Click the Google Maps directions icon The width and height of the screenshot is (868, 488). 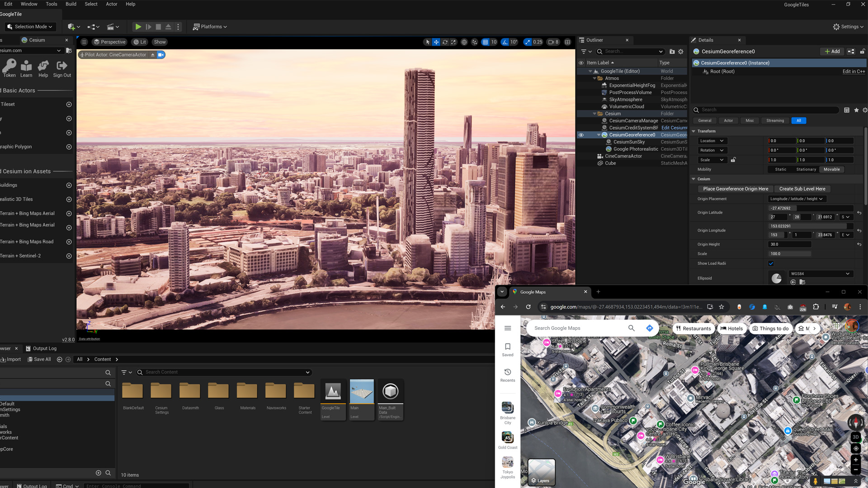(x=649, y=328)
